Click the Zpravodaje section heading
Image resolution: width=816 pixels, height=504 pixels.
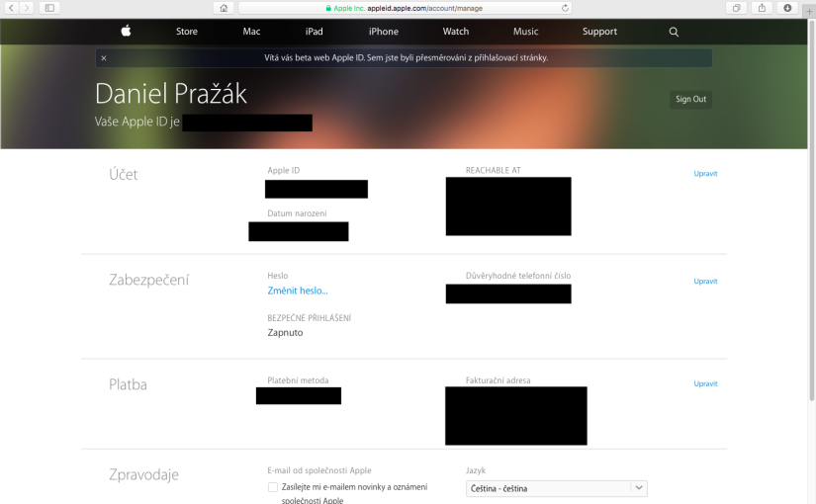pyautogui.click(x=143, y=475)
